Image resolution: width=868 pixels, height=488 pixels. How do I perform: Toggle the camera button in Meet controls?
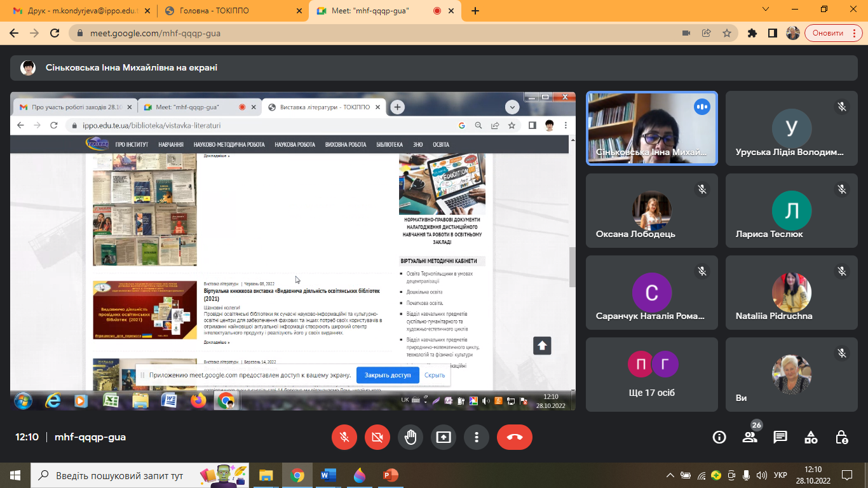(377, 437)
